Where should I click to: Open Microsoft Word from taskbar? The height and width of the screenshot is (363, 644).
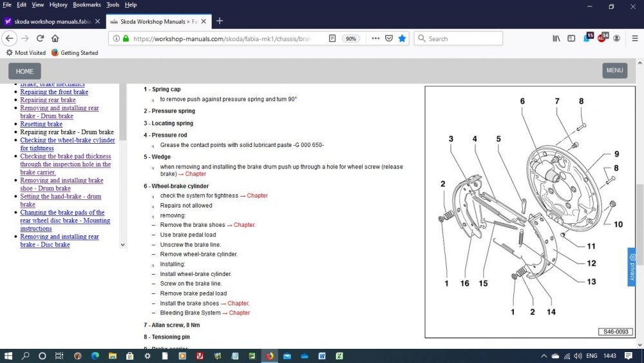(321, 356)
